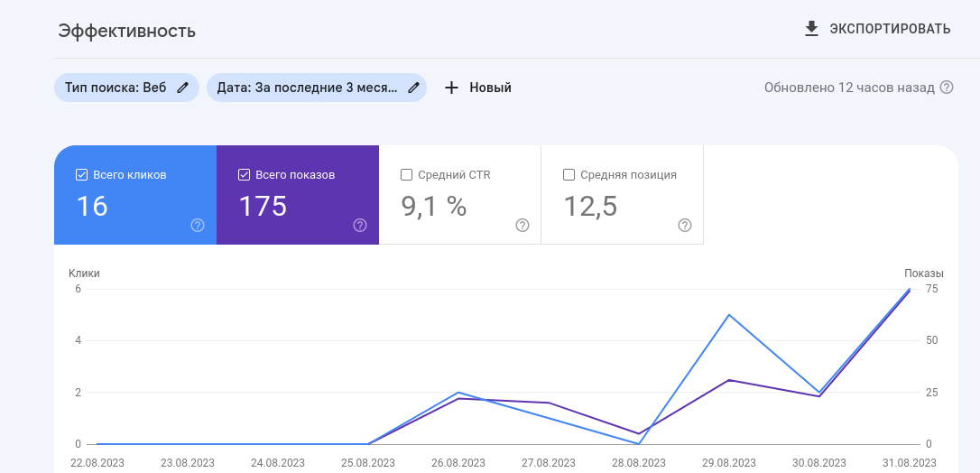Enable the Средний CTR checkbox

pyautogui.click(x=407, y=175)
